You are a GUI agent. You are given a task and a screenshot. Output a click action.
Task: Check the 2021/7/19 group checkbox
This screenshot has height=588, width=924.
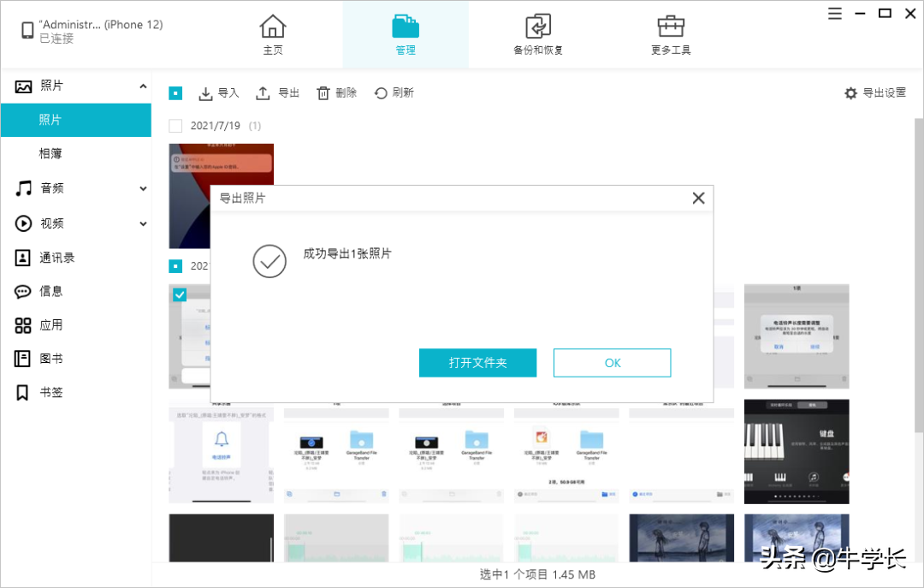pyautogui.click(x=175, y=126)
